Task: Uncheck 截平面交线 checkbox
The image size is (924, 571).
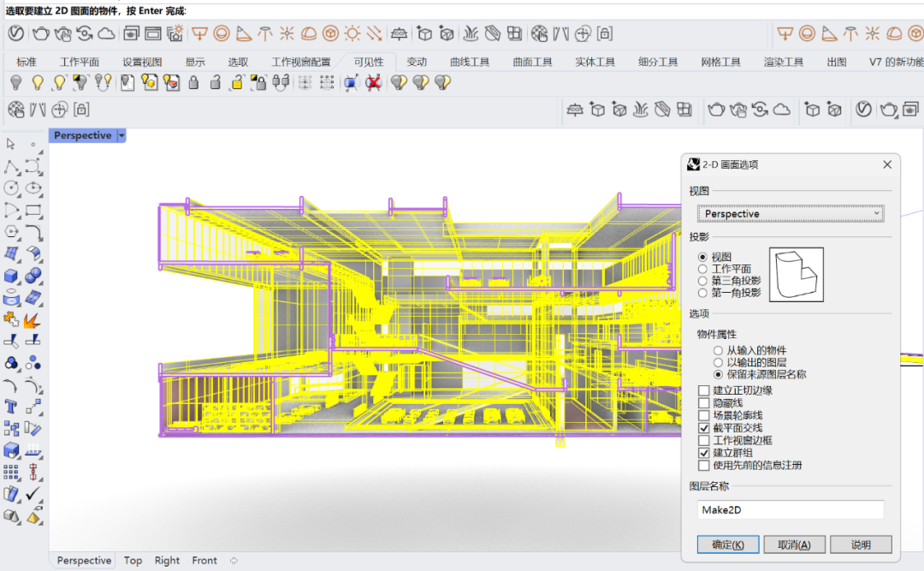Action: point(703,428)
